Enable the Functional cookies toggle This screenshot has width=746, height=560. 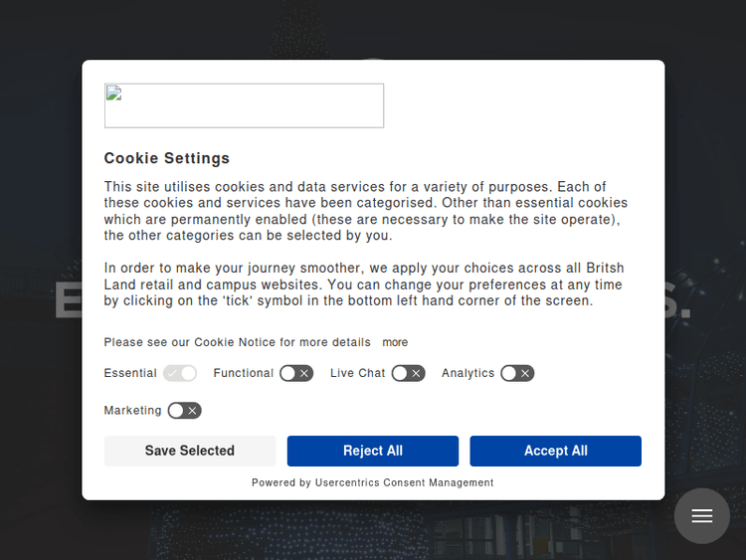pos(296,373)
